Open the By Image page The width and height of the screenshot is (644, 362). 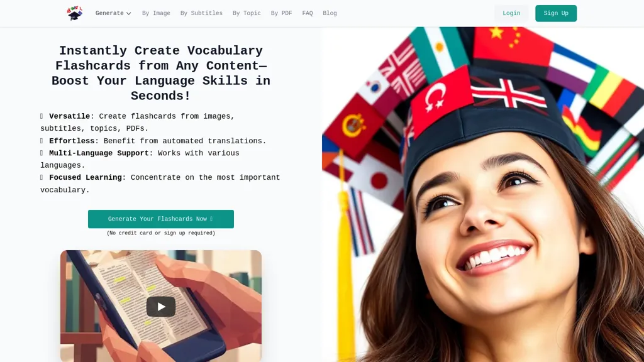pyautogui.click(x=156, y=13)
